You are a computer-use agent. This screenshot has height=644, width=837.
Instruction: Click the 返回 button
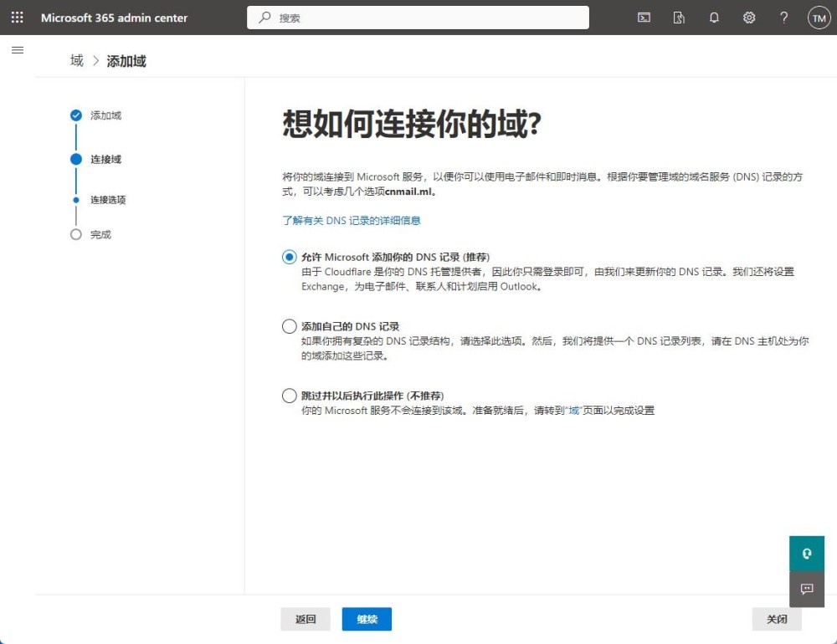pos(306,619)
